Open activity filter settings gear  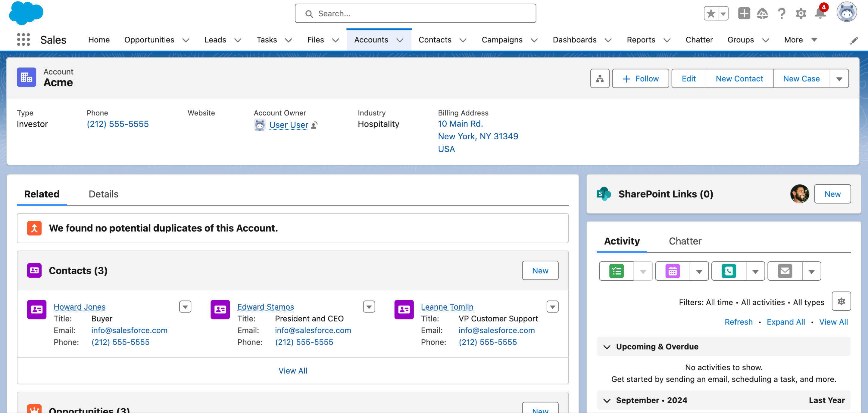[x=841, y=301]
